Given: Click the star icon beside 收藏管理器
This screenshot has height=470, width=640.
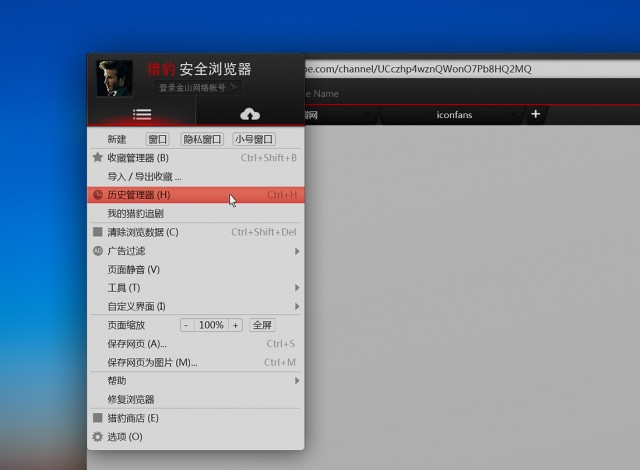Looking at the screenshot, I should pyautogui.click(x=98, y=157).
